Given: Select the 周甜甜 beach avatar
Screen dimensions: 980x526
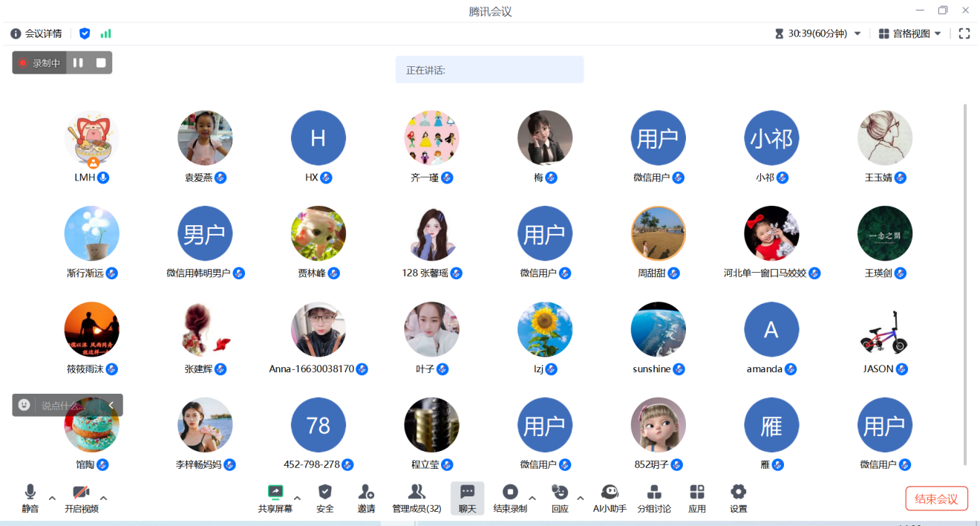Looking at the screenshot, I should [658, 233].
